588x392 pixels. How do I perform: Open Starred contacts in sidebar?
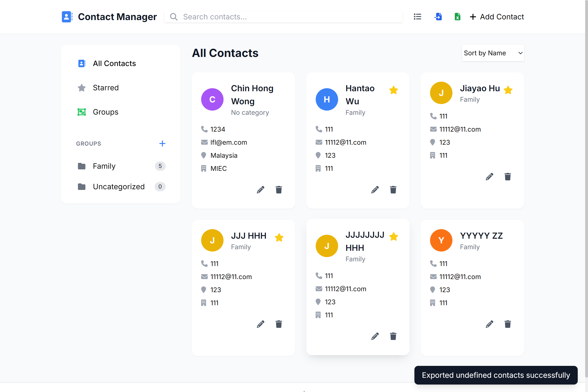[106, 88]
